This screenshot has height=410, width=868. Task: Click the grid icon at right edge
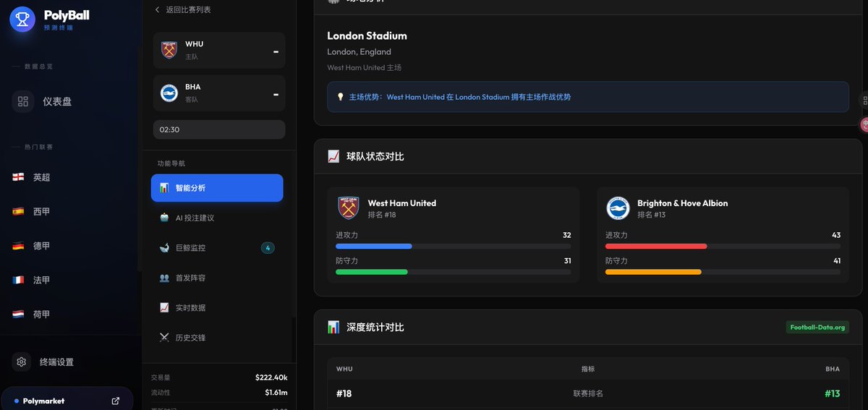click(864, 101)
